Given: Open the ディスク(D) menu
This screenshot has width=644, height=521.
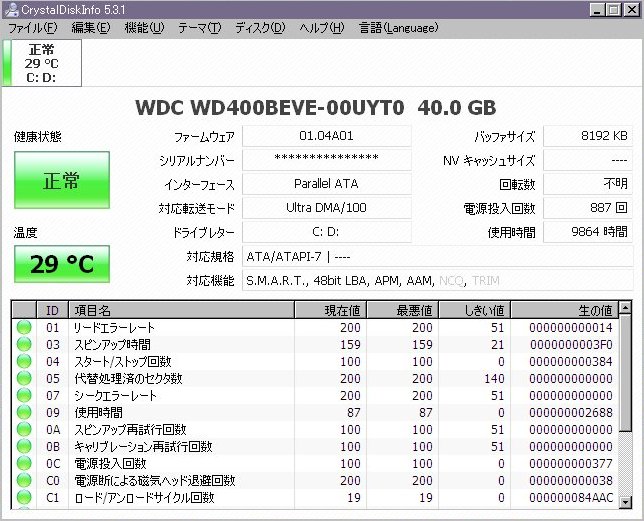Looking at the screenshot, I should pos(260,28).
